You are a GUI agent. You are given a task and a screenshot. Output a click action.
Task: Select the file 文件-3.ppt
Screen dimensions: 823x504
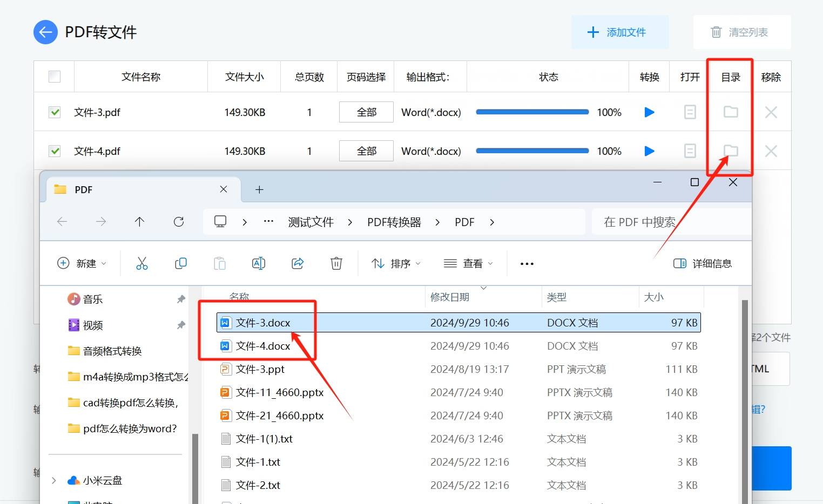(x=458, y=369)
